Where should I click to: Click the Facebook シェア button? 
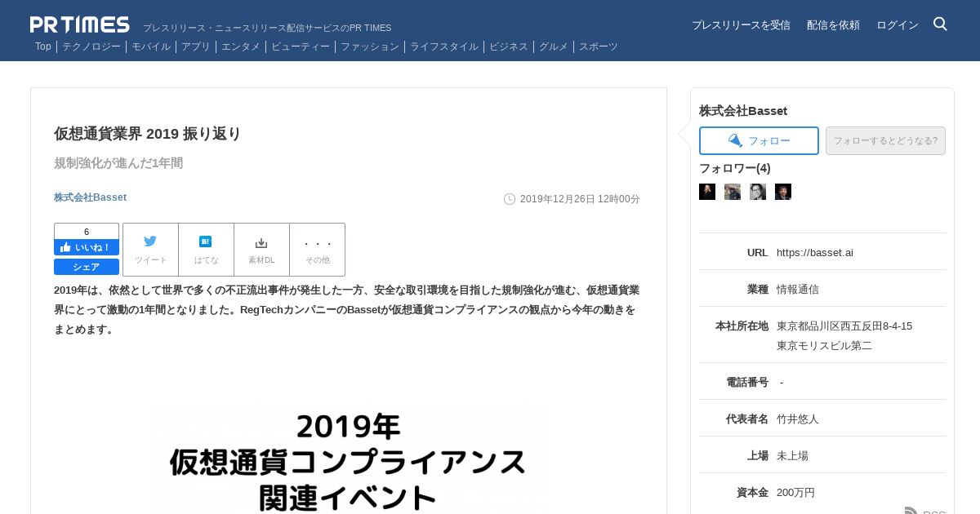coord(87,267)
